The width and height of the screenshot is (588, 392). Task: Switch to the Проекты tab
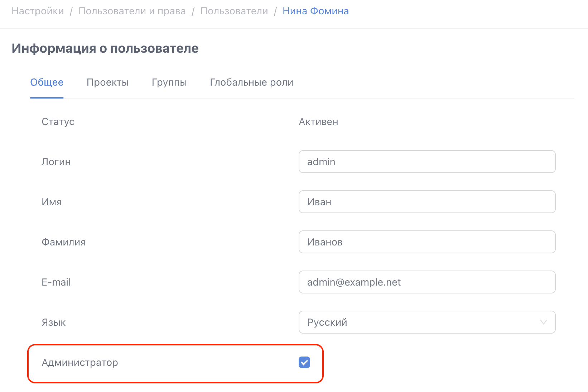tap(107, 82)
